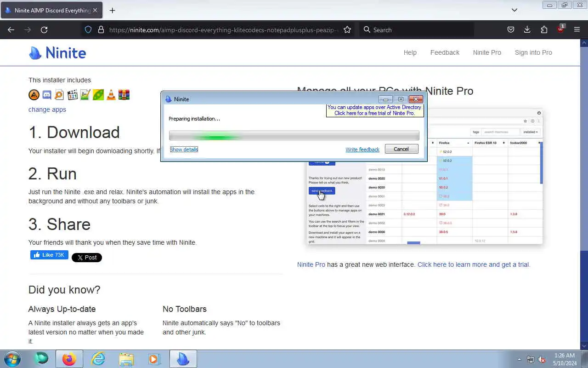Open the list all tabs dropdown arrow
Viewport: 588px width, 368px height.
[x=514, y=10]
